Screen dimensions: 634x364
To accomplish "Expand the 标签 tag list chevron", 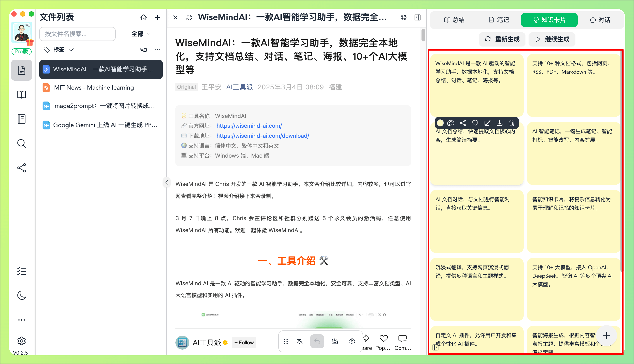I will (71, 49).
